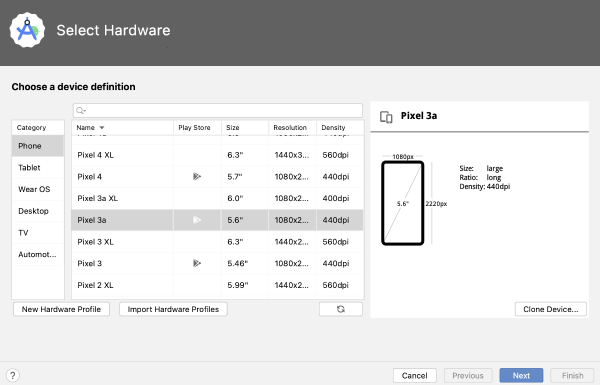
Task: Select the Pixel 3 device name
Action: [x=90, y=263]
